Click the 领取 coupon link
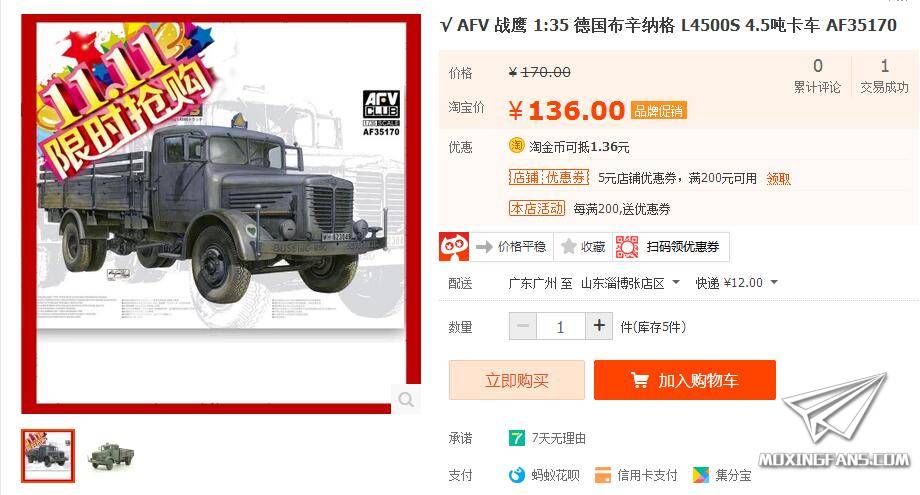The width and height of the screenshot is (920, 495). click(779, 178)
